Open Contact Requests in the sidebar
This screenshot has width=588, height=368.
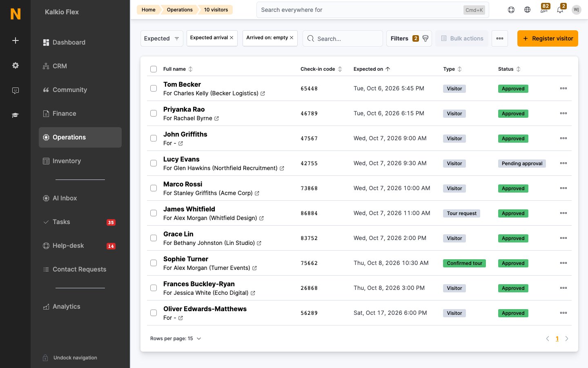[x=80, y=269]
